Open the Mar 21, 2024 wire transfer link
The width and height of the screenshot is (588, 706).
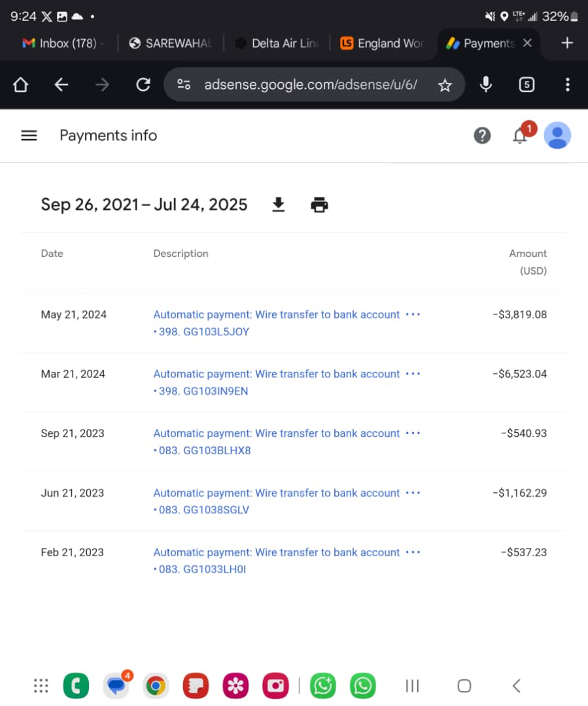pyautogui.click(x=276, y=374)
